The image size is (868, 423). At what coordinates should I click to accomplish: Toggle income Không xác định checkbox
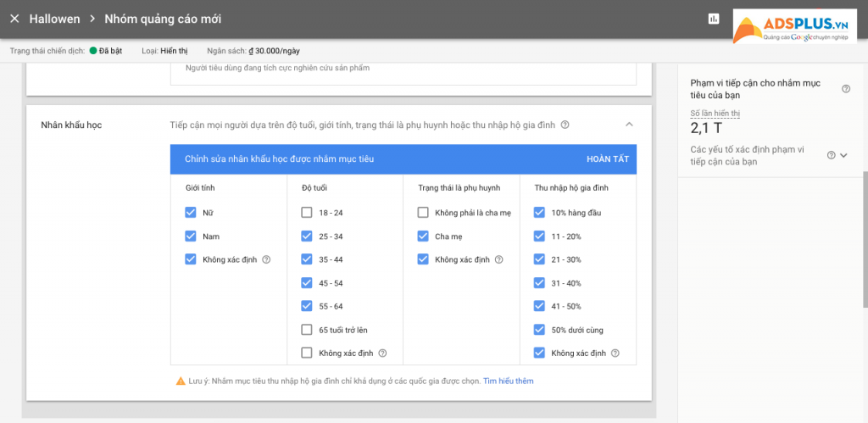click(x=539, y=353)
